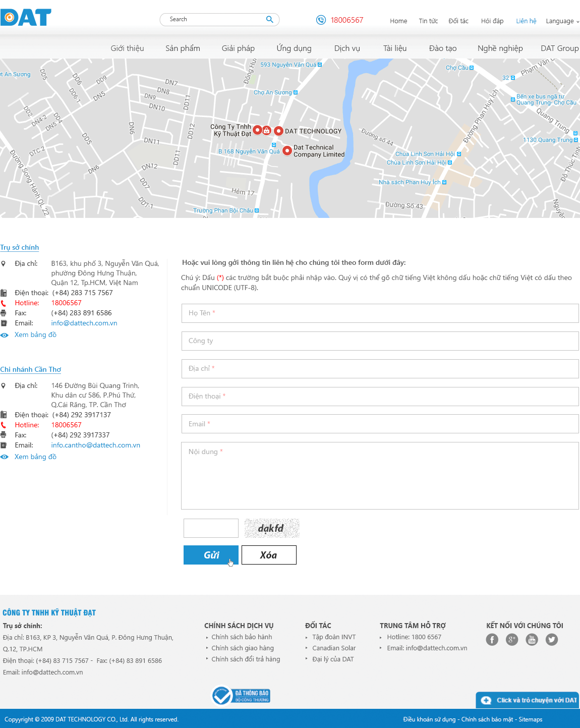580x728 pixels.
Task: Focus the Công ty field
Action: coord(380,341)
